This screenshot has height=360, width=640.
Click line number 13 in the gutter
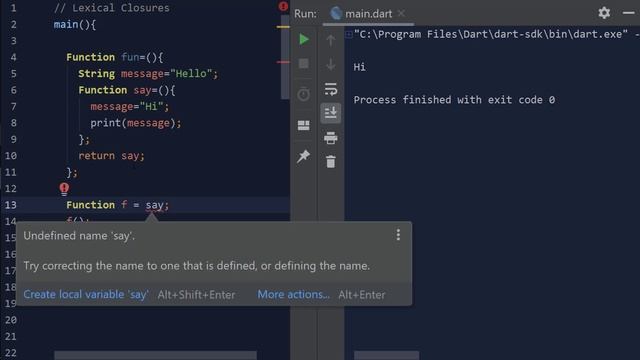click(11, 205)
